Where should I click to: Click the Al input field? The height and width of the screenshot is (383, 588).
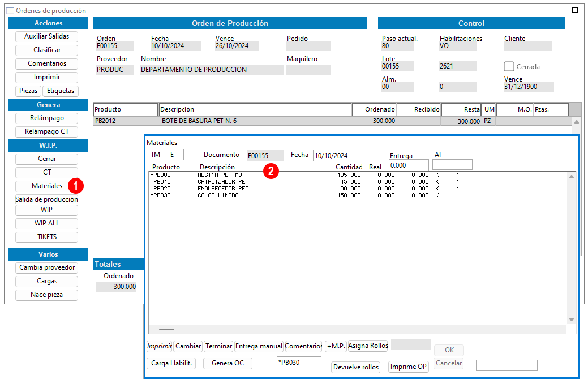tap(452, 164)
